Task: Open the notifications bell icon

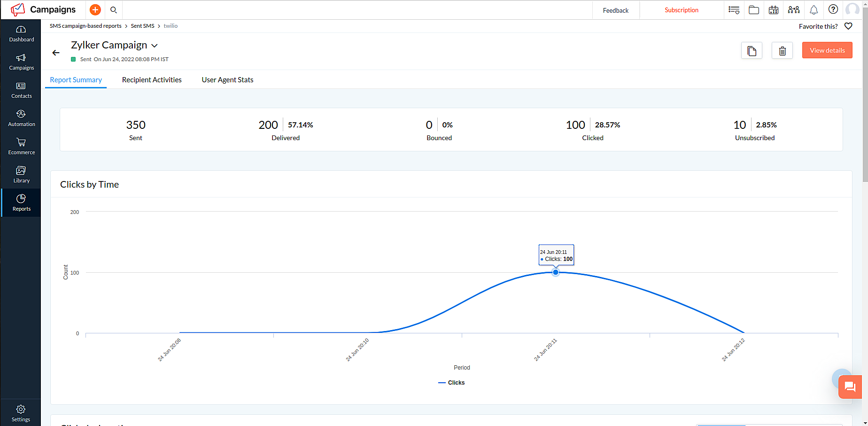Action: (814, 10)
